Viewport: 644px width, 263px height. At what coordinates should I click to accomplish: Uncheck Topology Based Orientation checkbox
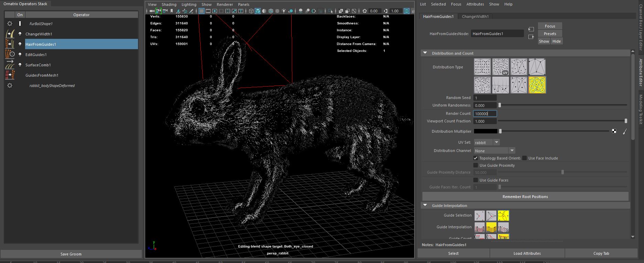(475, 158)
